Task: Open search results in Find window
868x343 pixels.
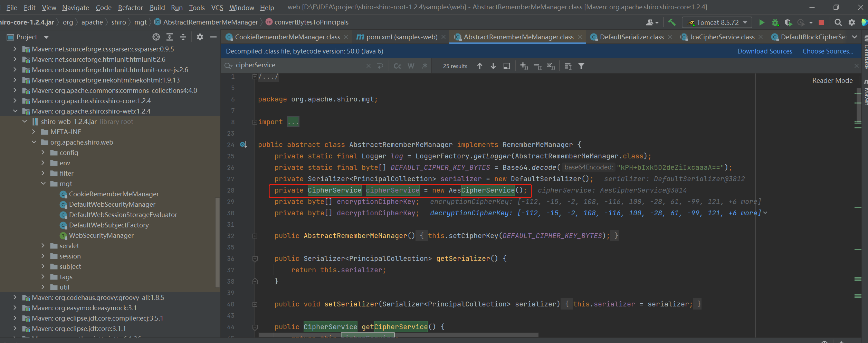Action: pyautogui.click(x=507, y=66)
